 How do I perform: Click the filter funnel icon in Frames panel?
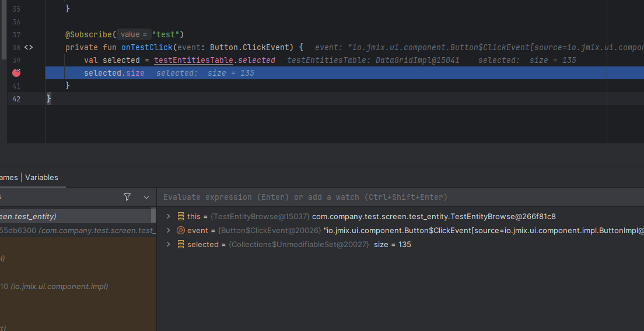[127, 197]
